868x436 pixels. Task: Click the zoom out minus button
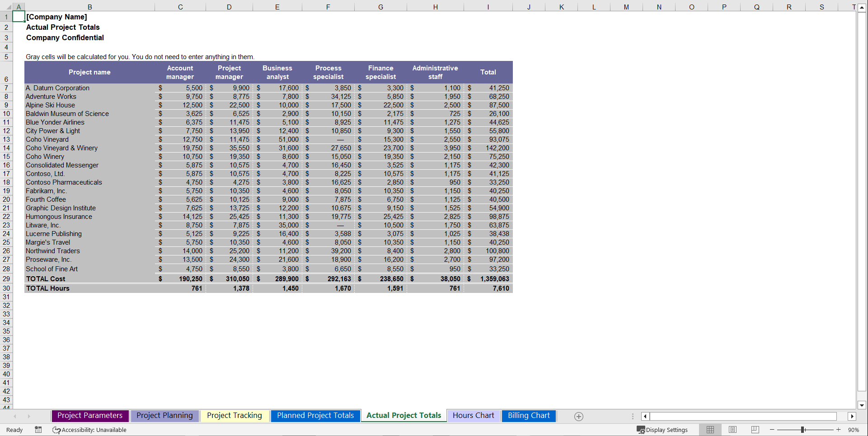(772, 430)
